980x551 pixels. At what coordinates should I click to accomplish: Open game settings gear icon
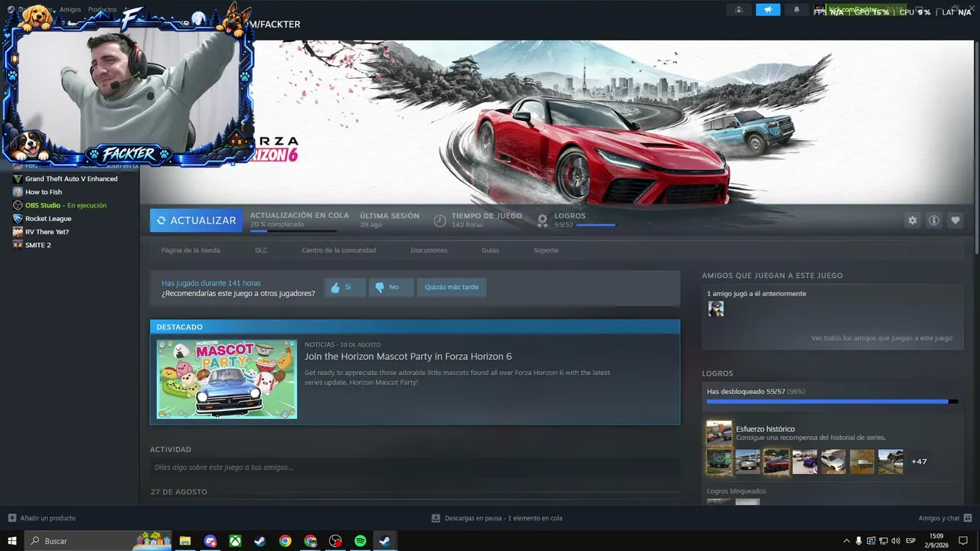click(913, 220)
